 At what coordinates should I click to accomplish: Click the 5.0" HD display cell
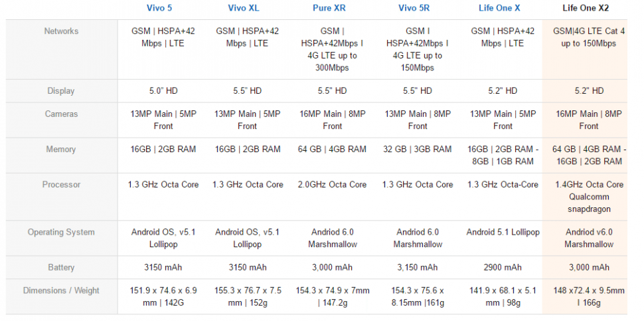point(163,91)
